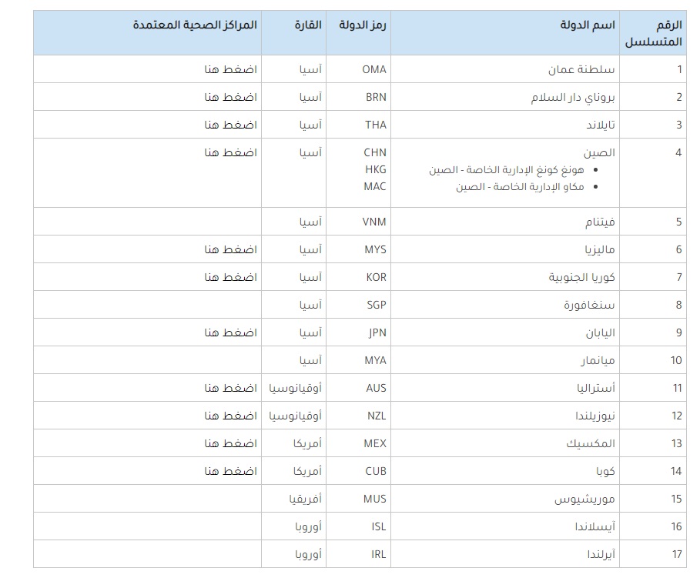Click the health centers link for نيوزيلندا
The width and height of the screenshot is (700, 588).
[x=230, y=416]
